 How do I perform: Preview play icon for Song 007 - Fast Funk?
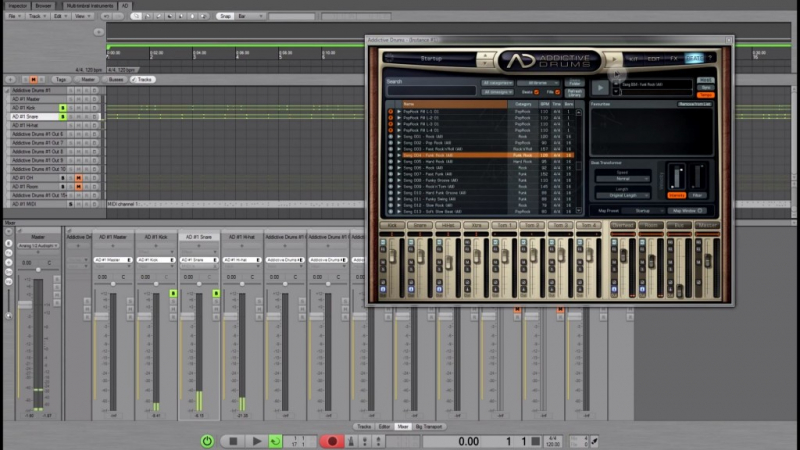(x=398, y=174)
